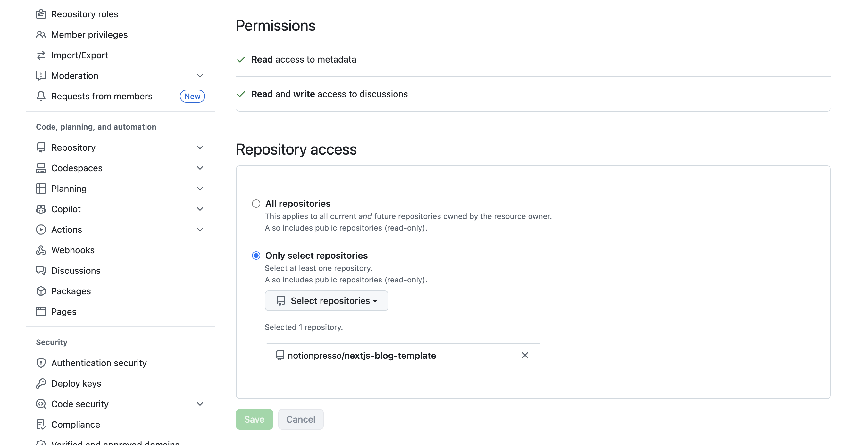Click the Pages browser icon
This screenshot has height=445, width=868.
click(41, 312)
